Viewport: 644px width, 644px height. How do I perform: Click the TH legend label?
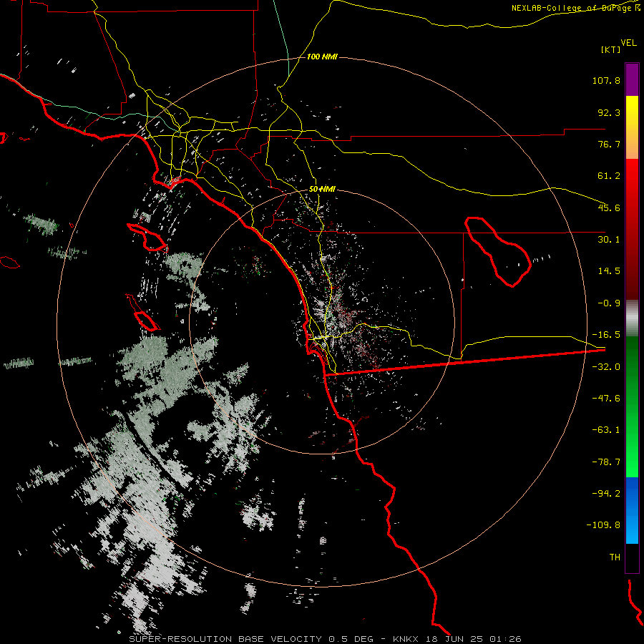tap(615, 557)
